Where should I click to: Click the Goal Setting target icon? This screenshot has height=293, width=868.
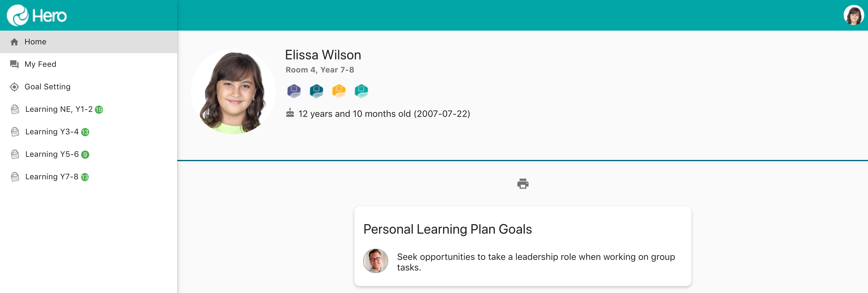[x=14, y=87]
